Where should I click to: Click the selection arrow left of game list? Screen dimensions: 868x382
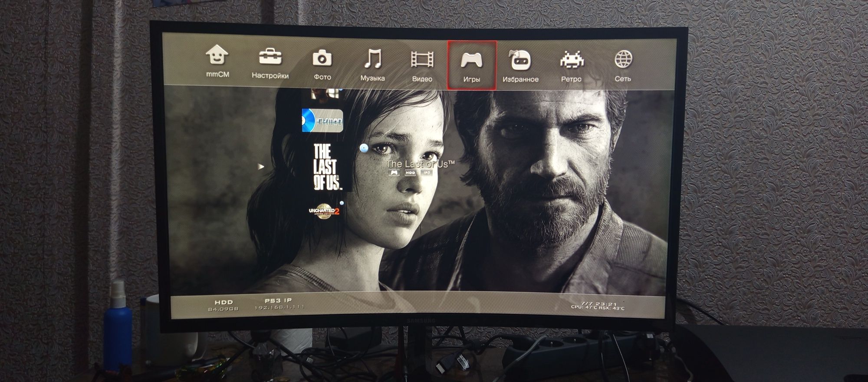(260, 166)
